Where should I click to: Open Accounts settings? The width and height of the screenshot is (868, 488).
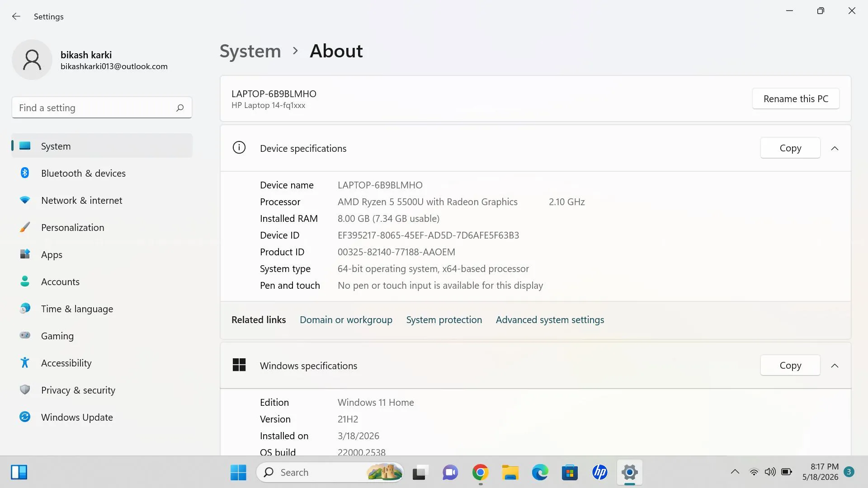tap(102, 282)
